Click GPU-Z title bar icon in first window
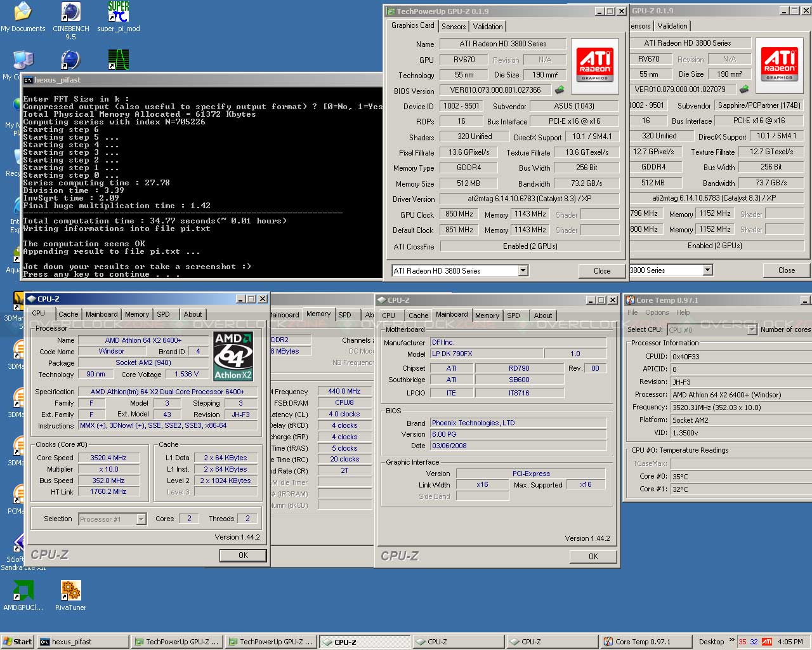The height and width of the screenshot is (650, 812). pyautogui.click(x=391, y=11)
